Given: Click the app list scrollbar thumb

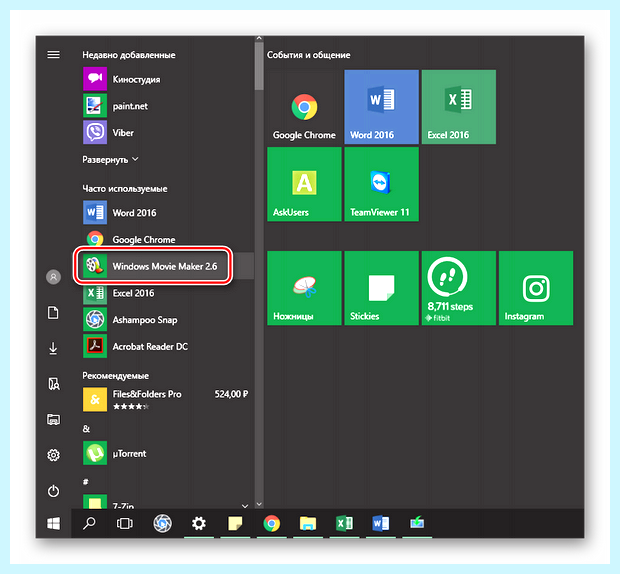Looking at the screenshot, I should (259, 66).
